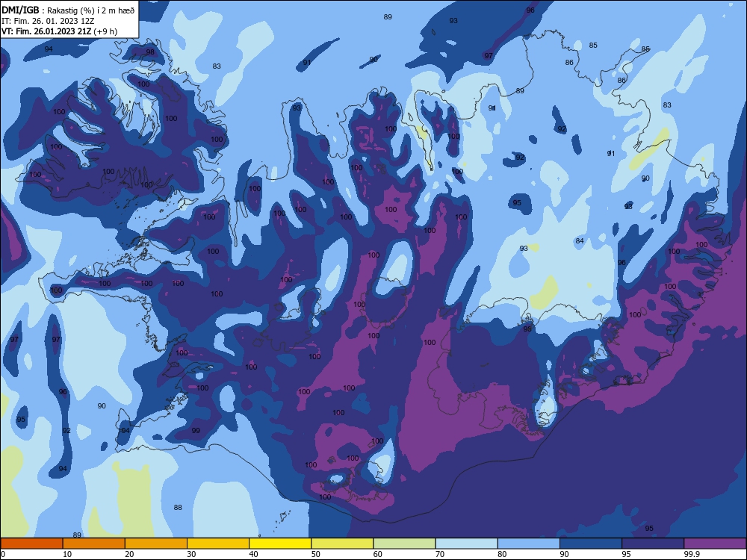Choose the pale yellow 50–60 legend swatch

(x=342, y=544)
